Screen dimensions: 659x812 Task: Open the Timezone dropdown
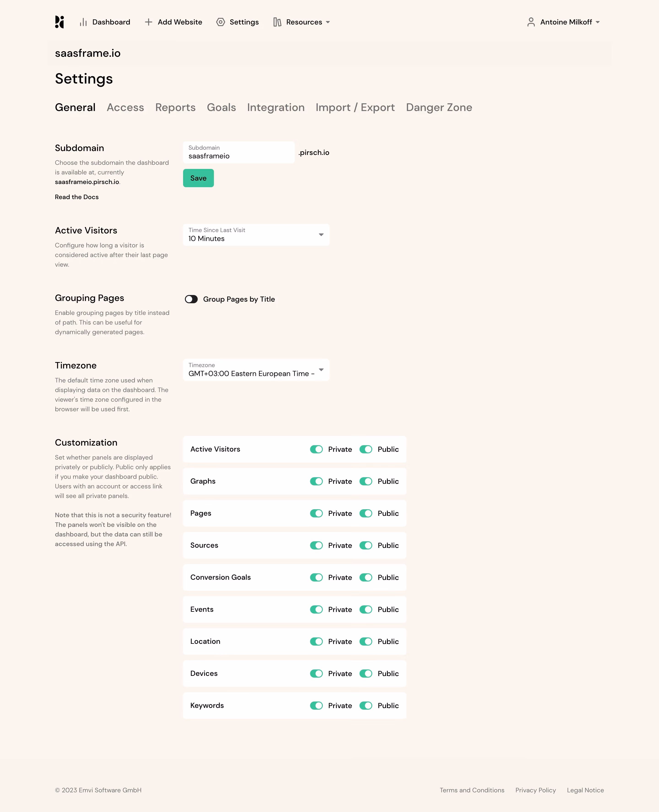pyautogui.click(x=256, y=370)
